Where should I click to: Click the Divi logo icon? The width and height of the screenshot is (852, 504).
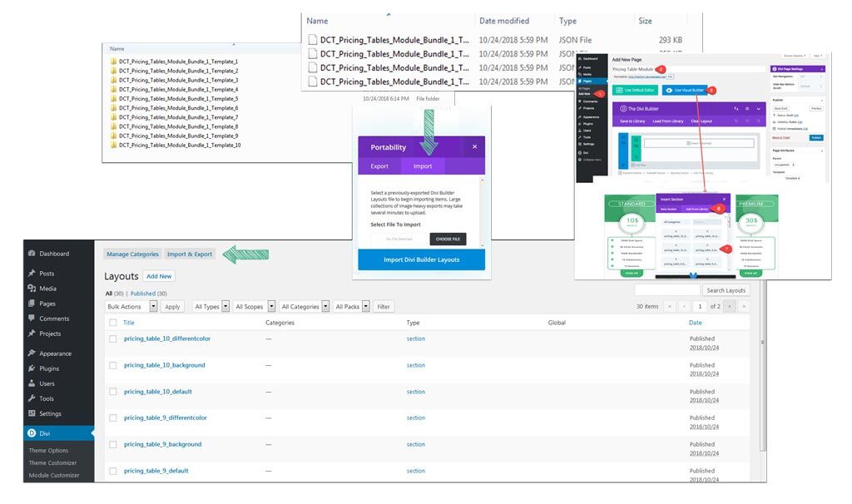pos(31,433)
